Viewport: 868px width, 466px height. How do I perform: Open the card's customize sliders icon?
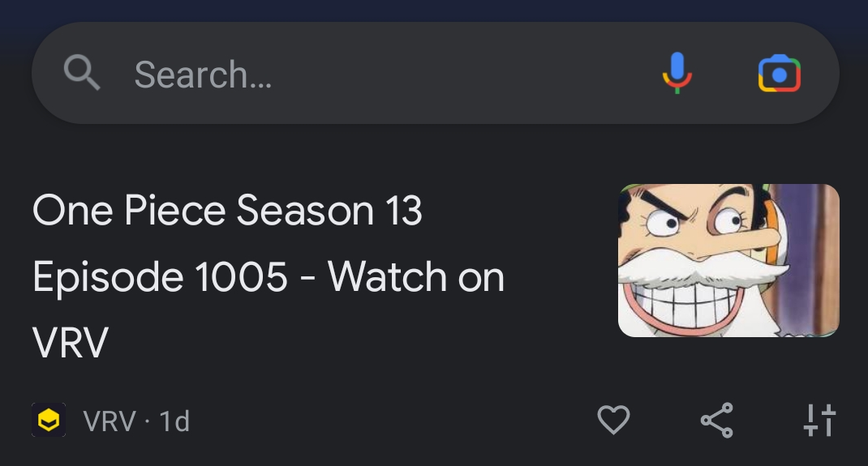coord(819,420)
